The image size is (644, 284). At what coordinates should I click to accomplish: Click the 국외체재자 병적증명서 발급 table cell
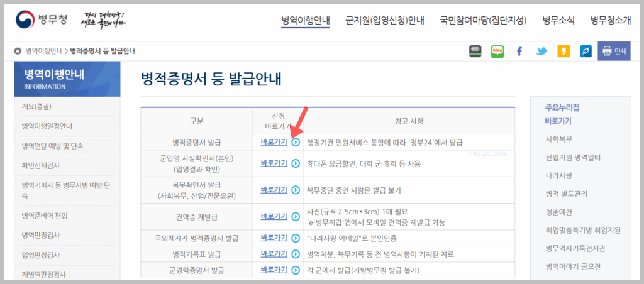pyautogui.click(x=197, y=238)
